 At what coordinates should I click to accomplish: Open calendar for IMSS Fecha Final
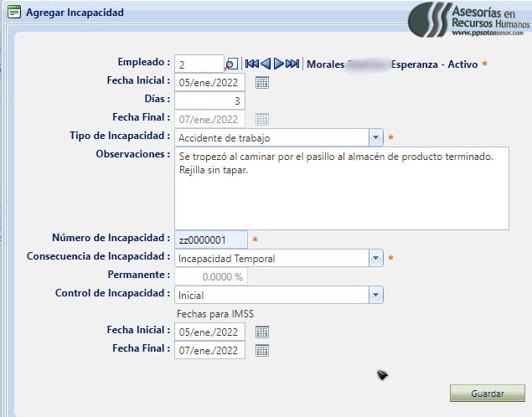pos(261,350)
